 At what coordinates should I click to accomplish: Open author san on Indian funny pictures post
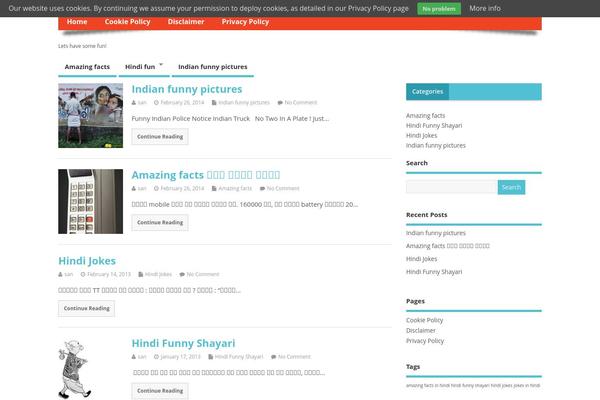(x=142, y=103)
